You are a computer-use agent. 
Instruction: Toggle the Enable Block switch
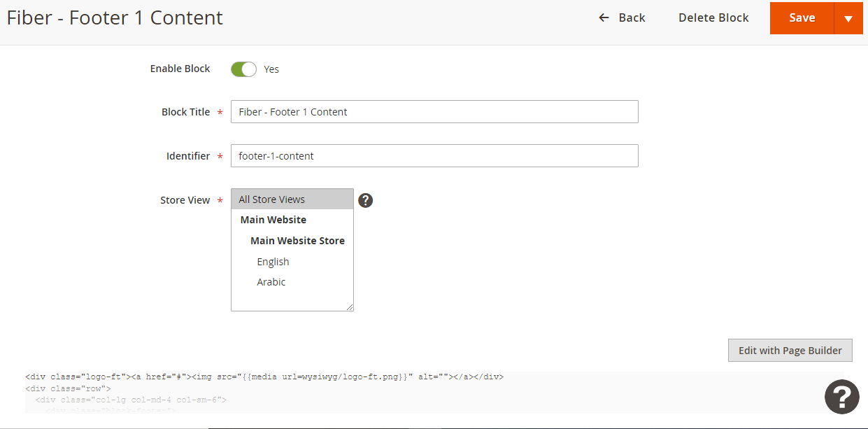[243, 69]
